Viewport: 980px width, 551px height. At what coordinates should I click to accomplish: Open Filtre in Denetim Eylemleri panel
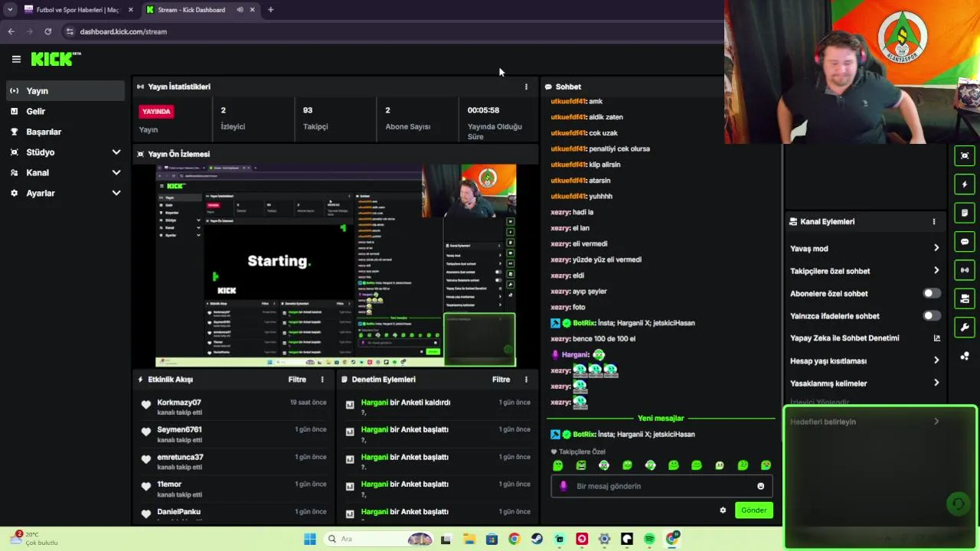point(501,380)
